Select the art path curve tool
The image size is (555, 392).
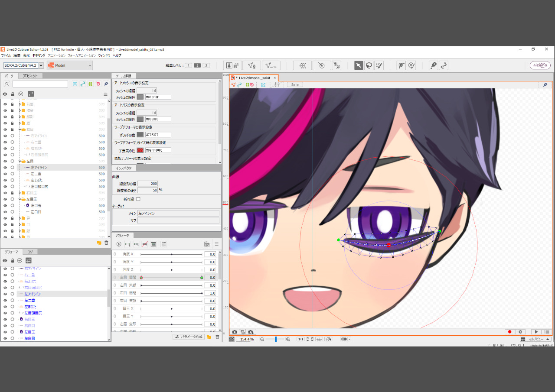coord(444,65)
